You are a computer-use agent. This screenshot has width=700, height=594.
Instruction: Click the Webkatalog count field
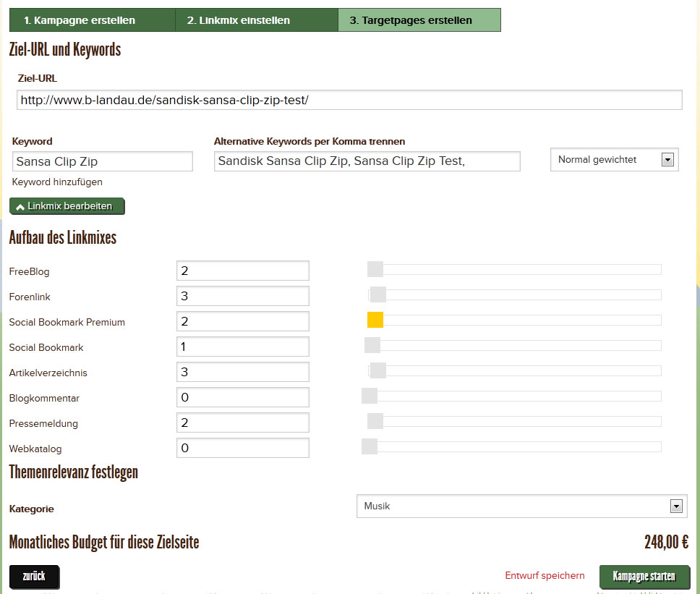tap(243, 448)
